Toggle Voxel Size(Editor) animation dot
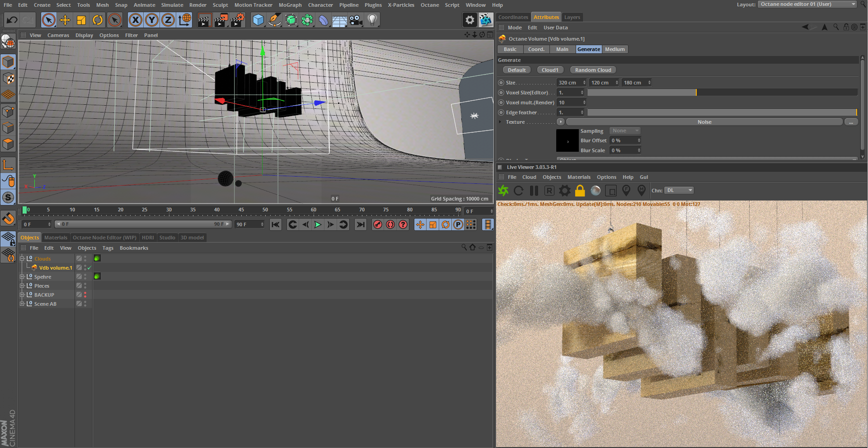This screenshot has height=448, width=868. point(501,93)
